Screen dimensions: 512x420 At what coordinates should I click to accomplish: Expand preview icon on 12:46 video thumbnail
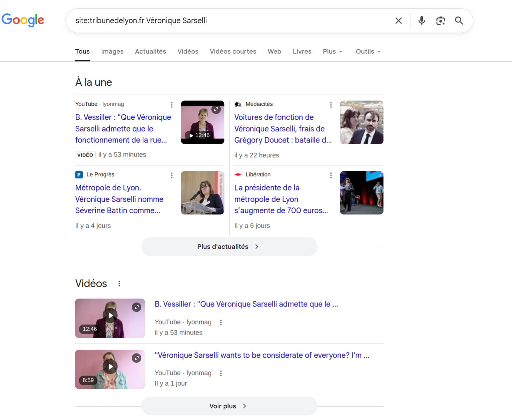[136, 307]
